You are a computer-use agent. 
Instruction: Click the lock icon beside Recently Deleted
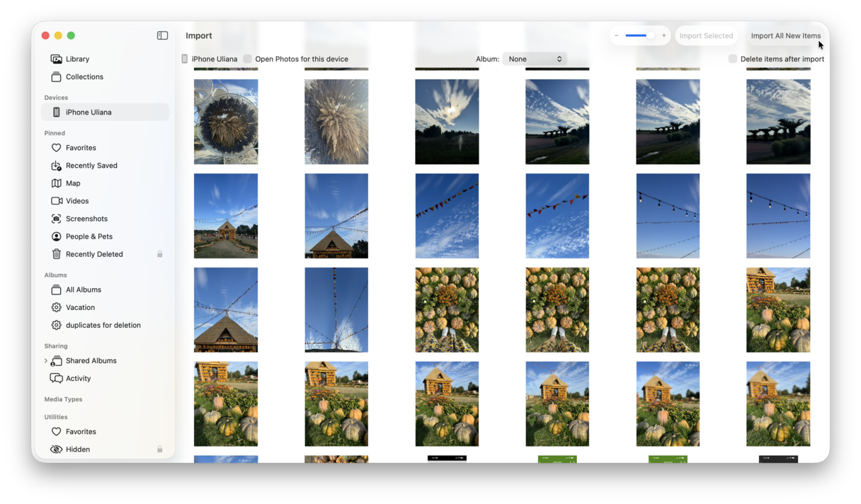(x=160, y=254)
